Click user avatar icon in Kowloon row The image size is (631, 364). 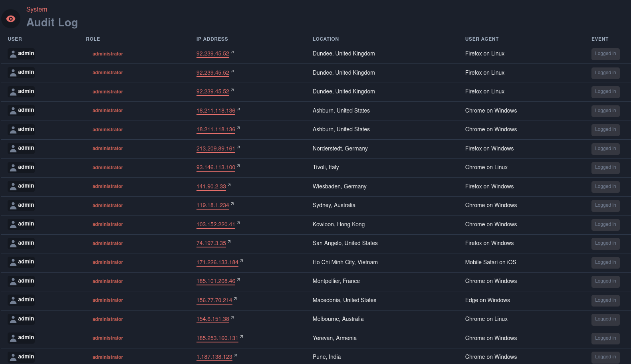(13, 224)
